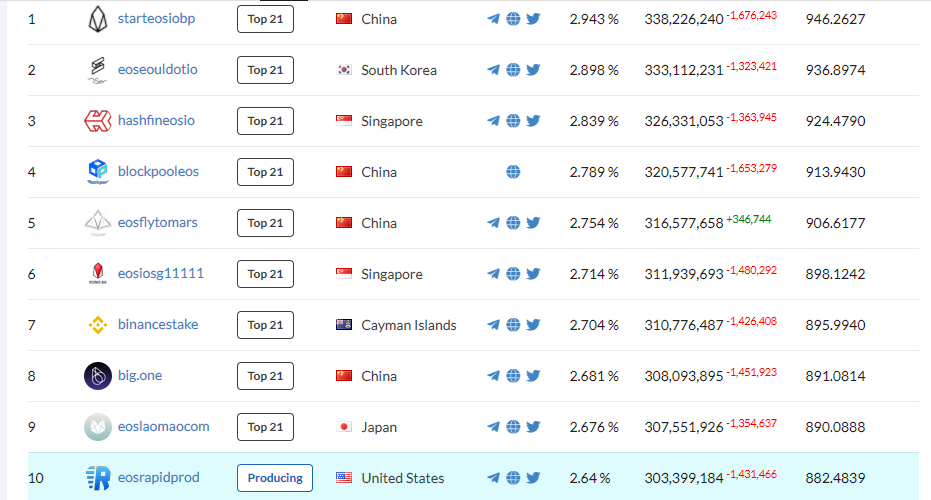Screen dimensions: 931x500
Task: Open binancestake Twitter icon
Action: point(533,325)
